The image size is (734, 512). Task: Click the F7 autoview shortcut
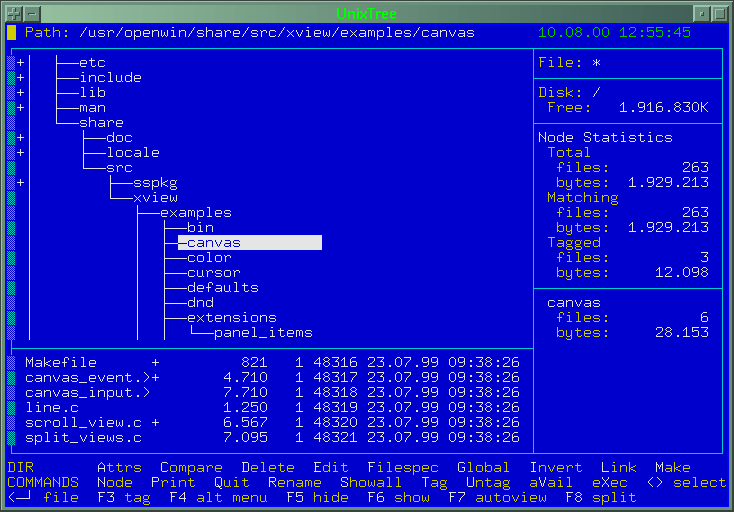[497, 497]
